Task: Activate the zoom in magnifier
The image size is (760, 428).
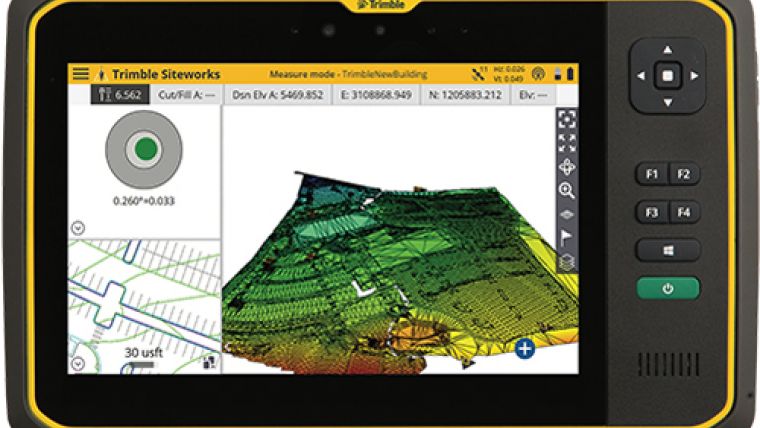Action: pos(567,190)
